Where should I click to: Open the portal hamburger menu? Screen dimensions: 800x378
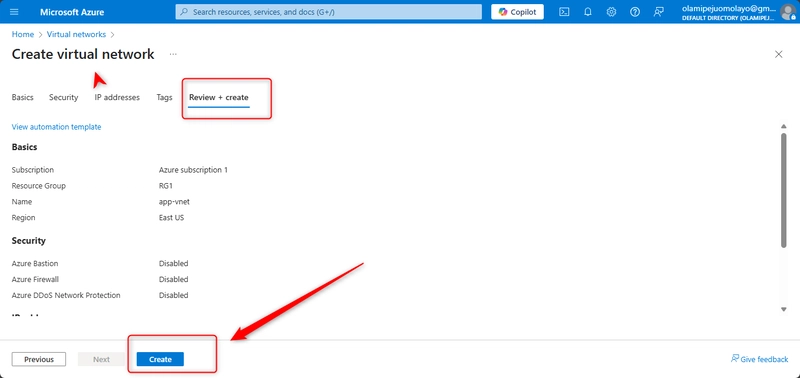click(14, 12)
